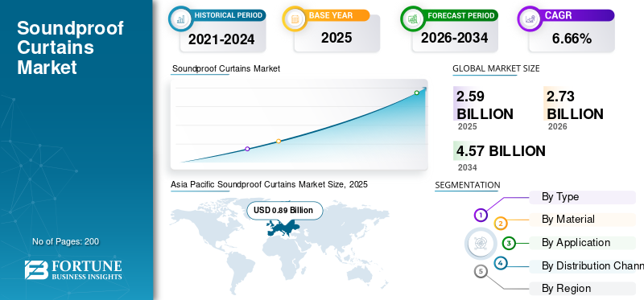This screenshot has width=644, height=300.
Task: Click the No of Pages: 200 text
Action: pyautogui.click(x=66, y=242)
